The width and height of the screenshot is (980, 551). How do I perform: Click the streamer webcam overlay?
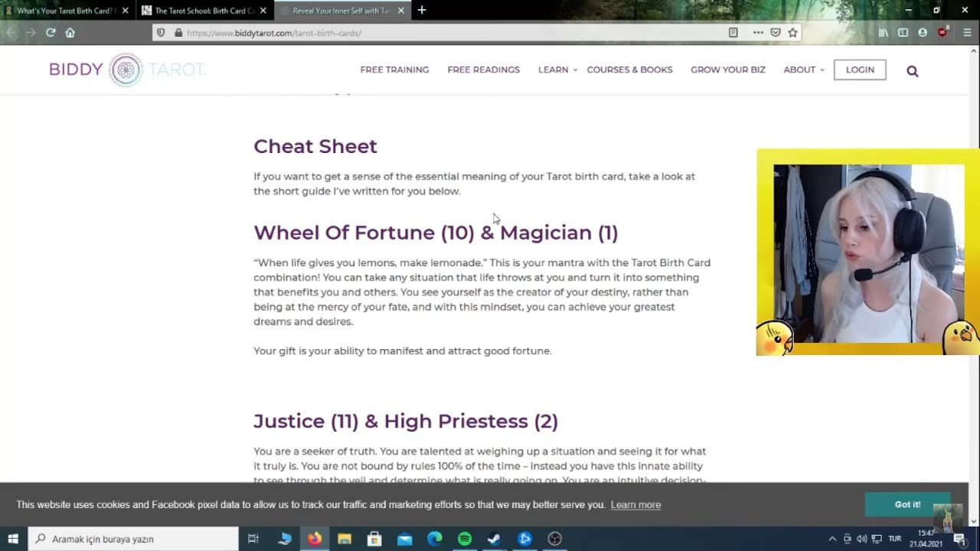pyautogui.click(x=868, y=253)
